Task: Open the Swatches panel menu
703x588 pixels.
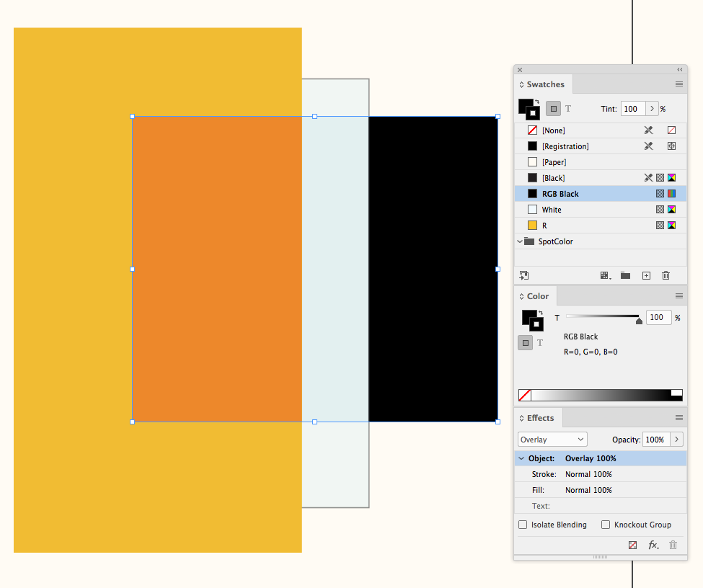Action: click(678, 84)
